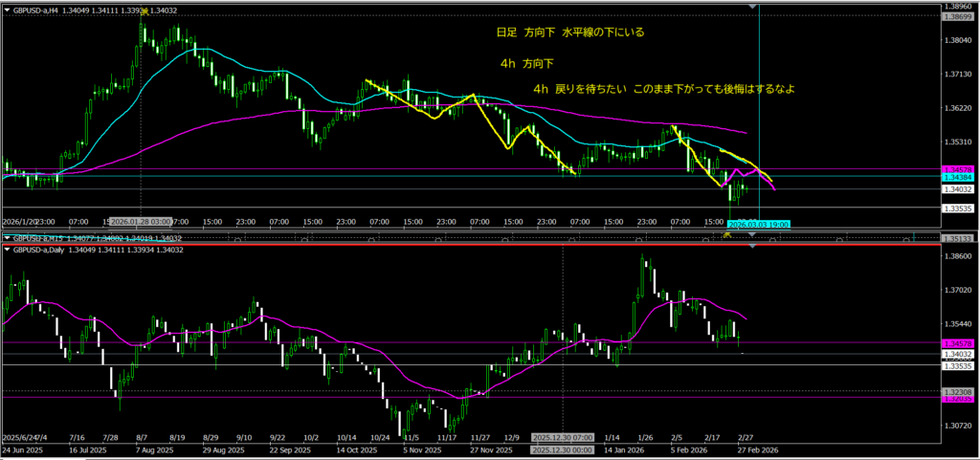Click the chart shift triangle on H4 chart
This screenshot has height=460, width=980.
coord(754,8)
